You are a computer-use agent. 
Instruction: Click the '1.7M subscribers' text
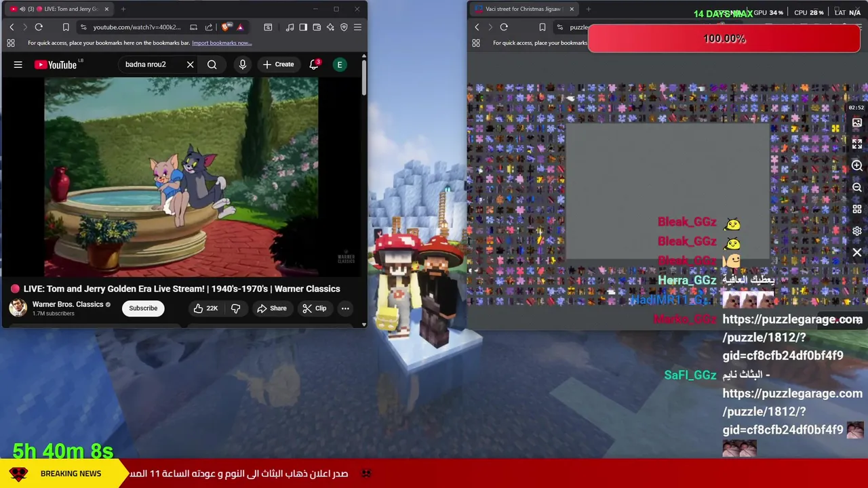pos(54,314)
